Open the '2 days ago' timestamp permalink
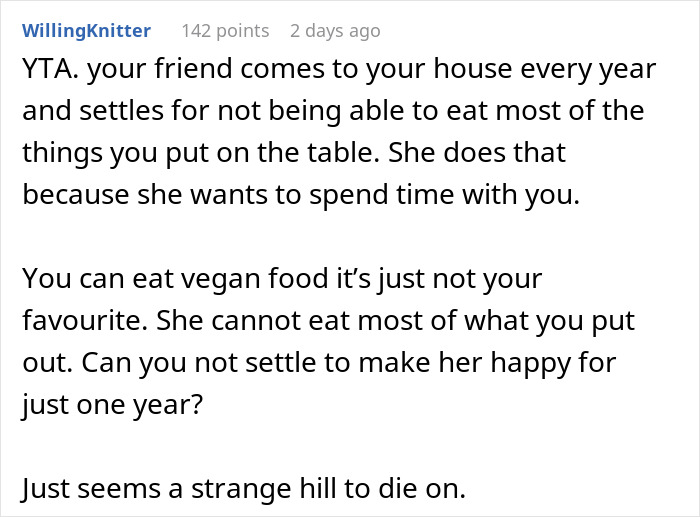The image size is (700, 517). [335, 31]
